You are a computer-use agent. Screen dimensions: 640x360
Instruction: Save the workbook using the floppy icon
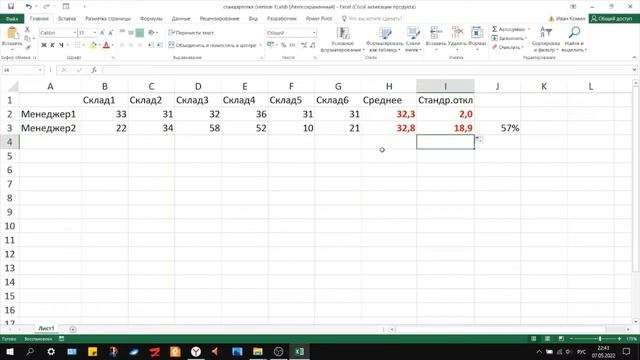click(11, 7)
